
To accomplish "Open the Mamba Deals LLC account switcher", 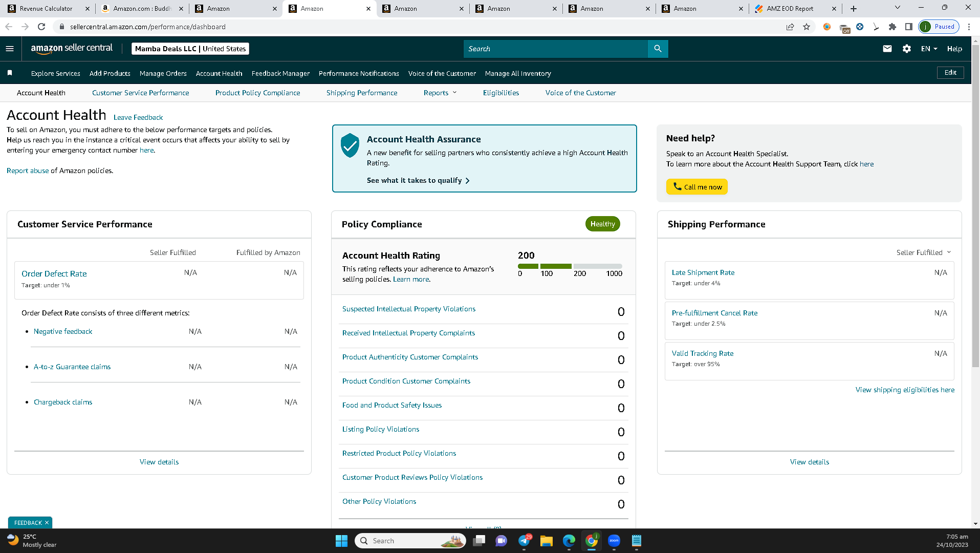I will (190, 49).
